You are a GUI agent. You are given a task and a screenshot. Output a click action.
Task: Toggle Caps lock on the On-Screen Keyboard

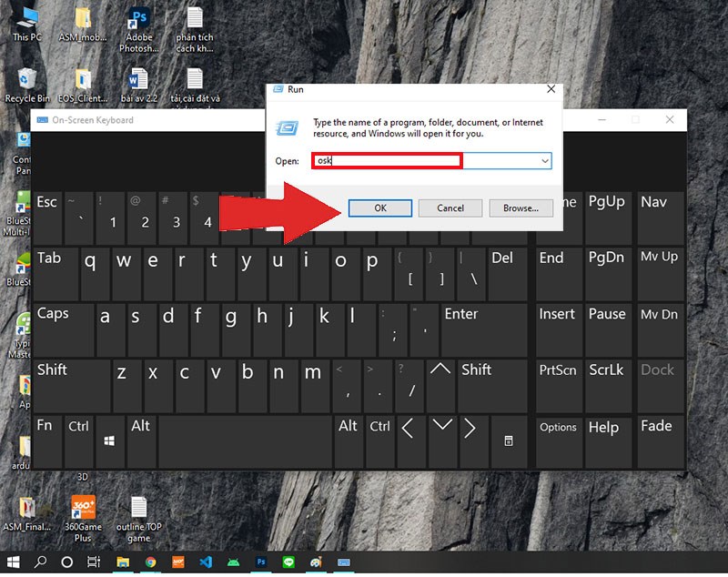pos(64,329)
